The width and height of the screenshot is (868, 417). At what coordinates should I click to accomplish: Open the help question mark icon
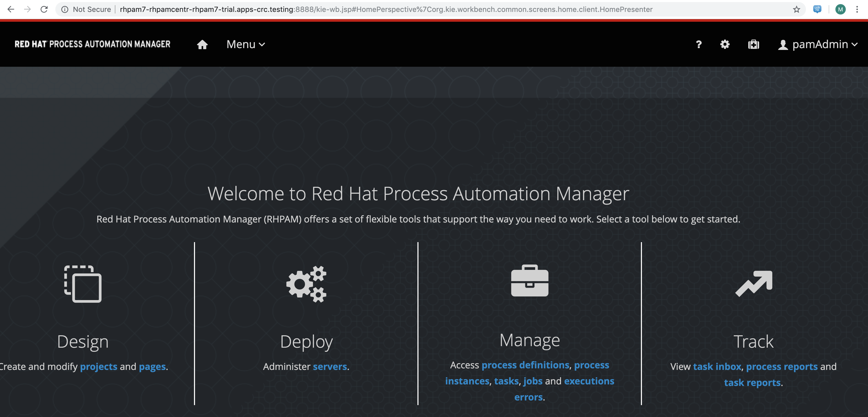(x=699, y=44)
